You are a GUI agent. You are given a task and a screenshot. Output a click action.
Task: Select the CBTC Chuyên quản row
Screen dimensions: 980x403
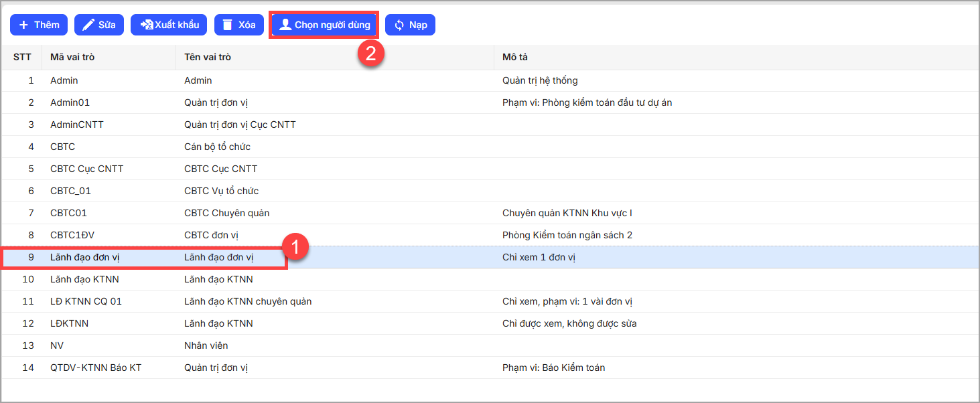pos(226,213)
